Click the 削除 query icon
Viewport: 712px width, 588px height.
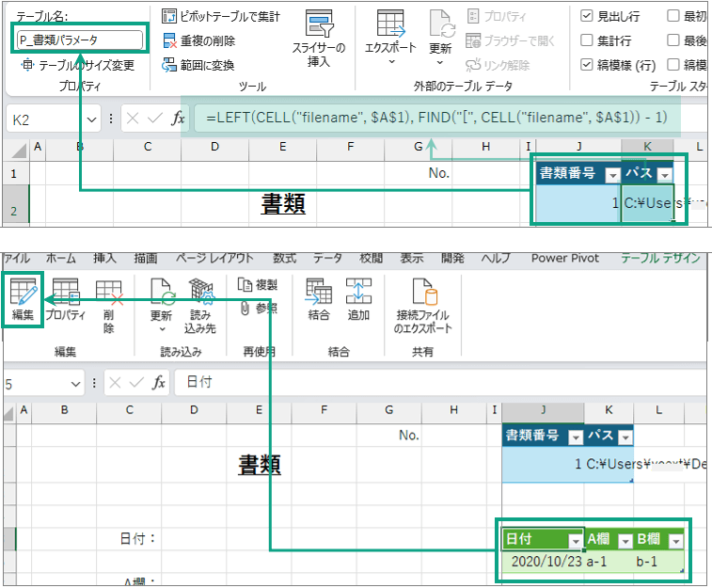click(109, 293)
